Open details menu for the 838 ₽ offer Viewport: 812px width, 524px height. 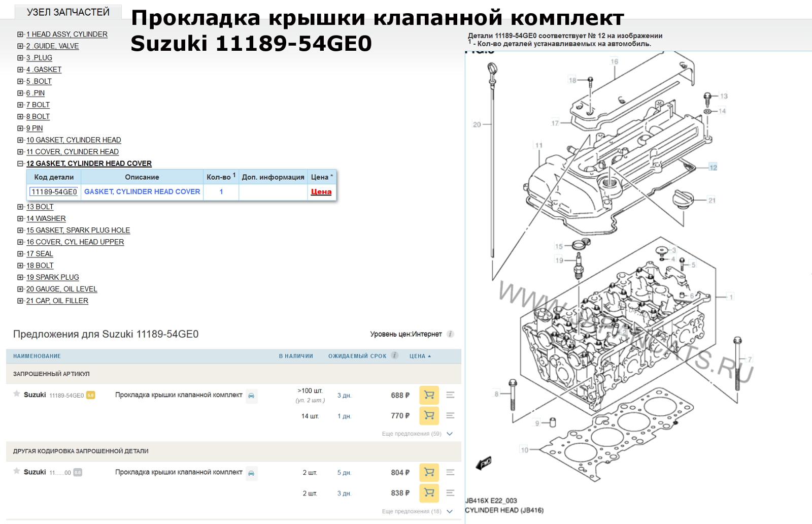pyautogui.click(x=450, y=493)
